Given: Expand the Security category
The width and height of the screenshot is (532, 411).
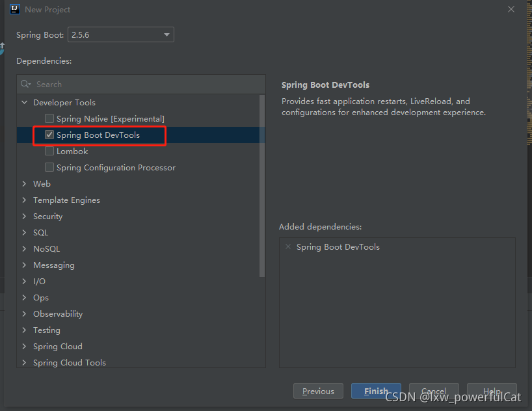Looking at the screenshot, I should point(25,216).
